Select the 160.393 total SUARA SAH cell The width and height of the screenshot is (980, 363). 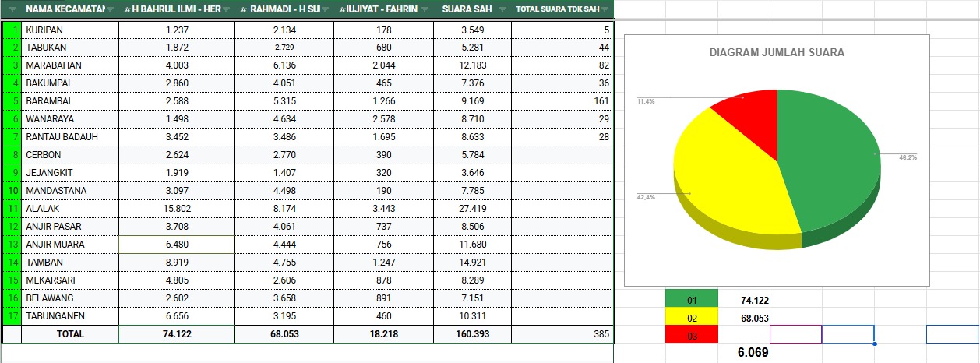coord(472,334)
